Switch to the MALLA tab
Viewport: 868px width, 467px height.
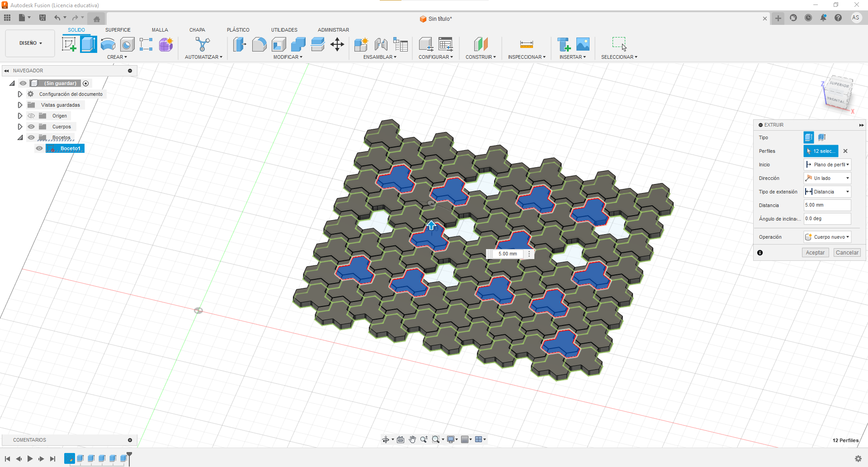[x=160, y=30]
